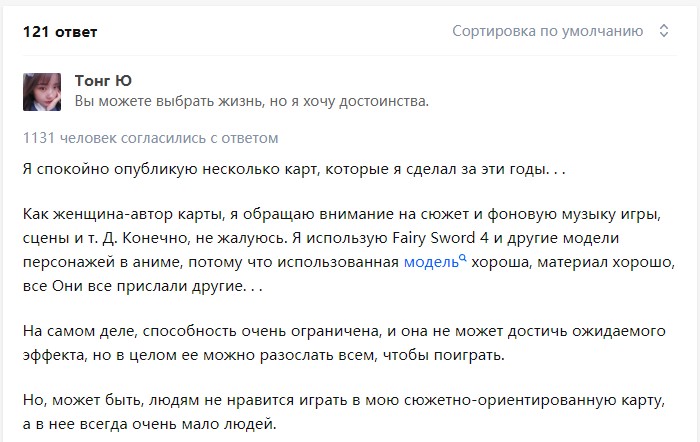The width and height of the screenshot is (700, 442).
Task: Open the Сортировка по умолчанию sort dropdown
Action: tap(547, 31)
